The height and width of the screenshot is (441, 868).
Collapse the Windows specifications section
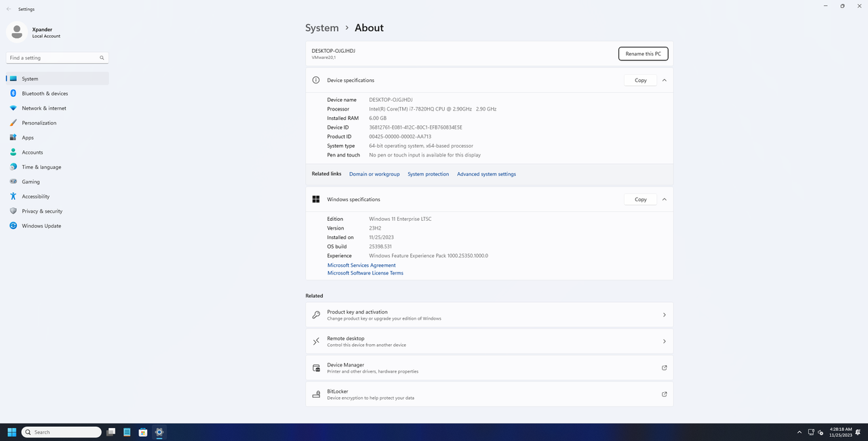point(665,199)
